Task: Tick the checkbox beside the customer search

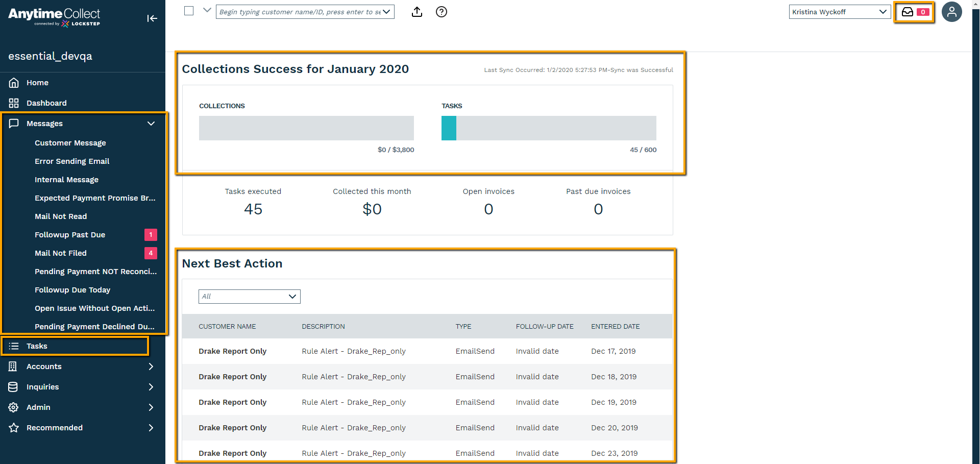Action: click(x=189, y=11)
